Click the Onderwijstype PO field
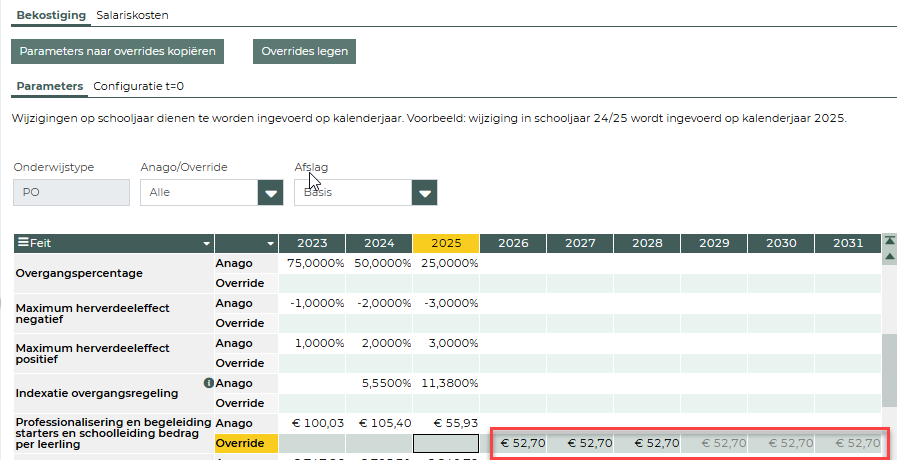 click(72, 192)
